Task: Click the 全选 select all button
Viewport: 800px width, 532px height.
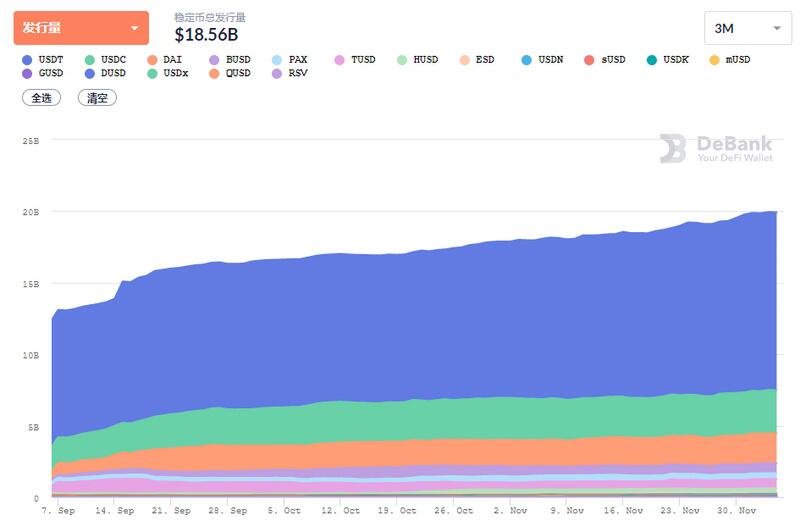Action: [41, 98]
